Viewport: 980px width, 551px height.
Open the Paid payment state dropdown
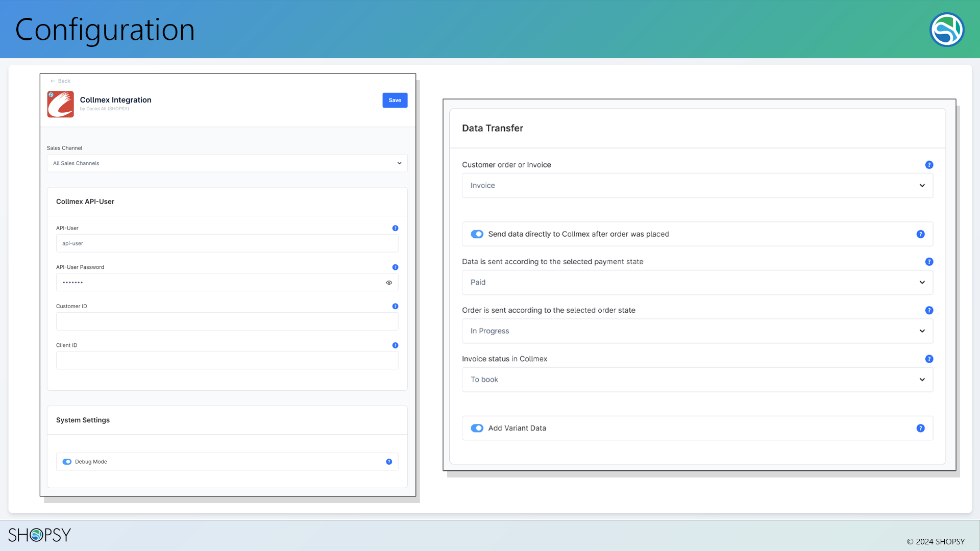(x=697, y=283)
